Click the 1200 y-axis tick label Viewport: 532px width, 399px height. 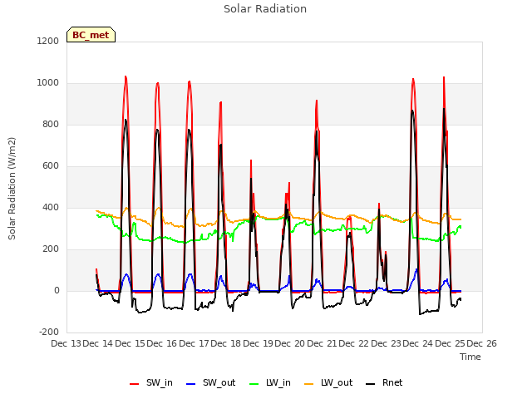(48, 41)
